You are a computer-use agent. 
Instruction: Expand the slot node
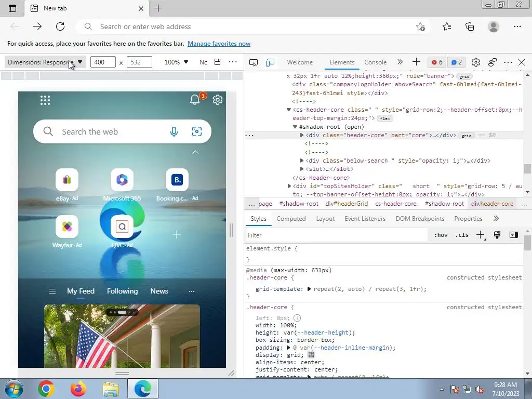[302, 169]
